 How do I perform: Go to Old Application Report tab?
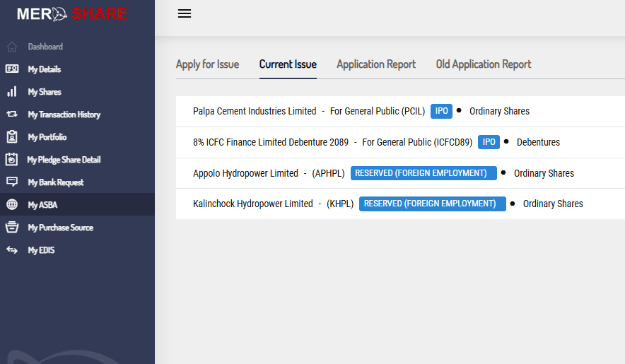[484, 64]
